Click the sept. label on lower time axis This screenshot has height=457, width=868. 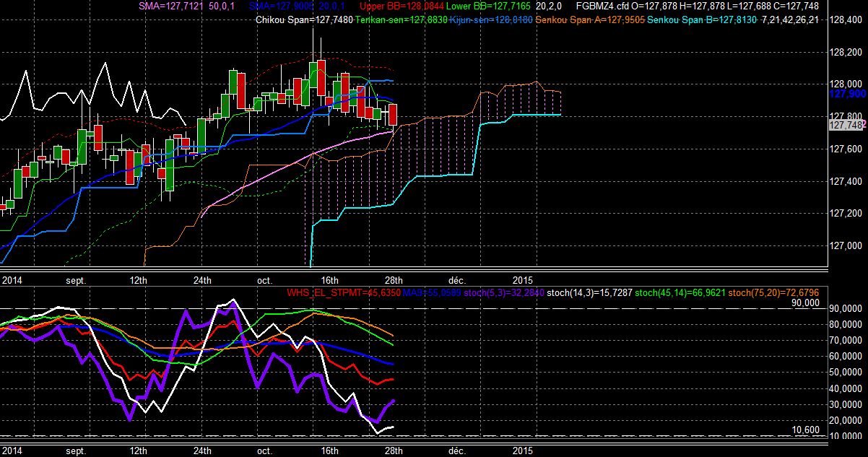click(x=75, y=450)
